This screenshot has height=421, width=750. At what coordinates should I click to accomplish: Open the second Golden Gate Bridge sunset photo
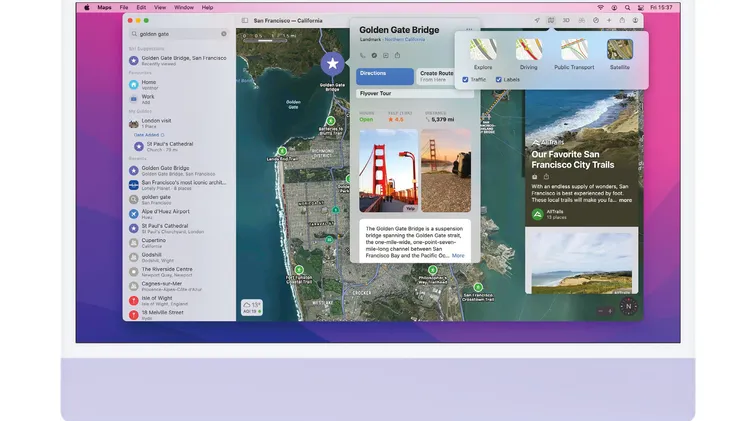[x=446, y=171]
